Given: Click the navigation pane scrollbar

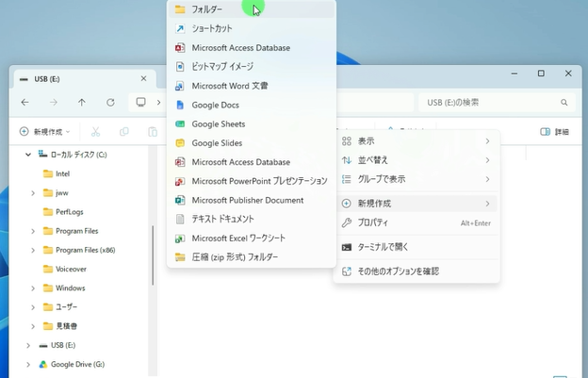Looking at the screenshot, I should tap(153, 255).
